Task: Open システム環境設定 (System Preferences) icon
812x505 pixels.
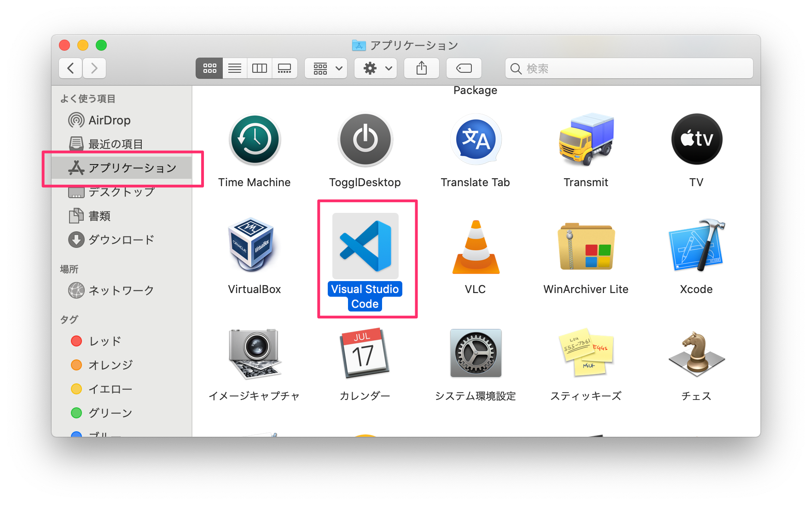Action: click(475, 353)
